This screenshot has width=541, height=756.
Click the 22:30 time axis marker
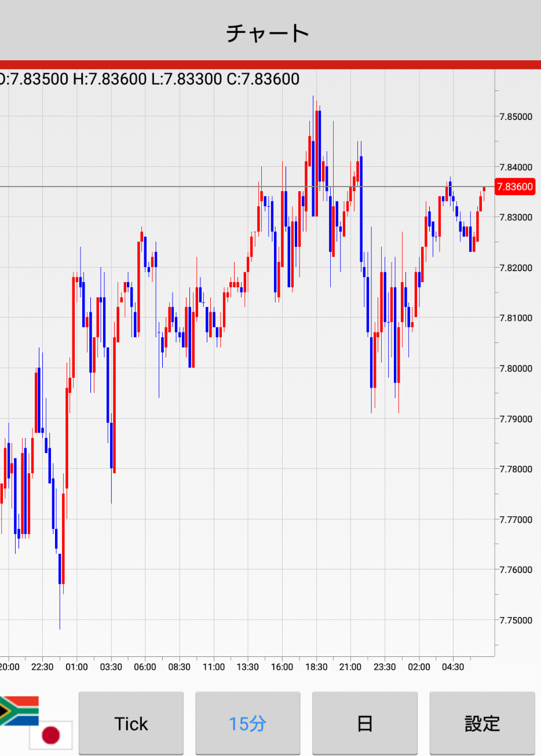click(42, 667)
